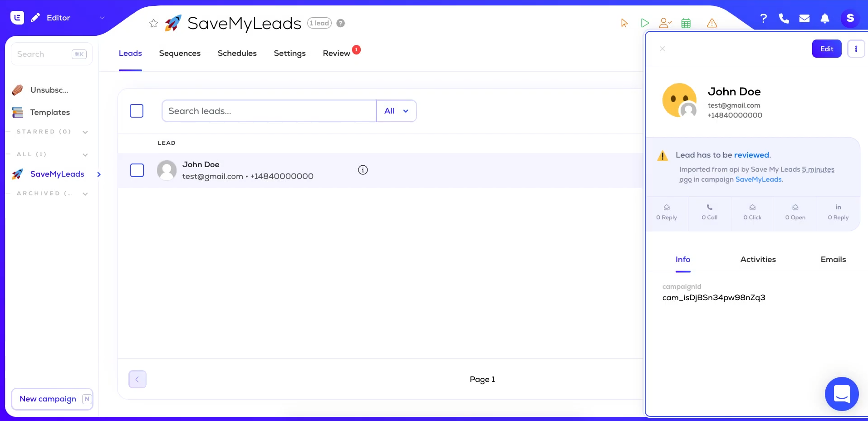Click the John Doe name in the lead row
This screenshot has width=868, height=421.
201,164
